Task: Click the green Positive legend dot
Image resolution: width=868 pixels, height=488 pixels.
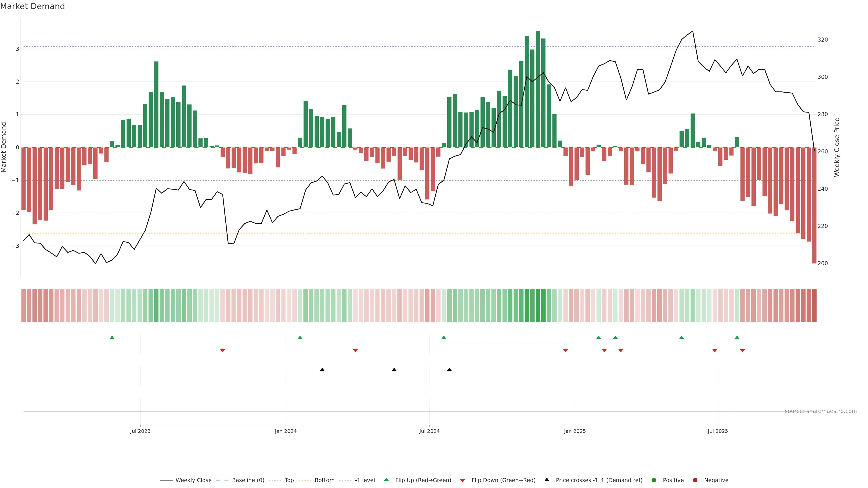Action: coord(654,480)
